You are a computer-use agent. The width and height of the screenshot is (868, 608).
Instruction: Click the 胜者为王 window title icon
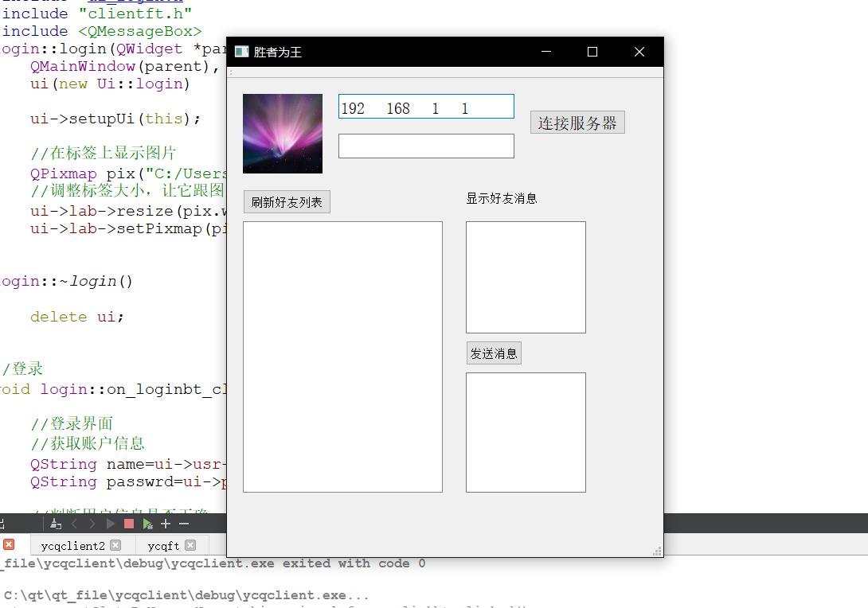coord(242,52)
